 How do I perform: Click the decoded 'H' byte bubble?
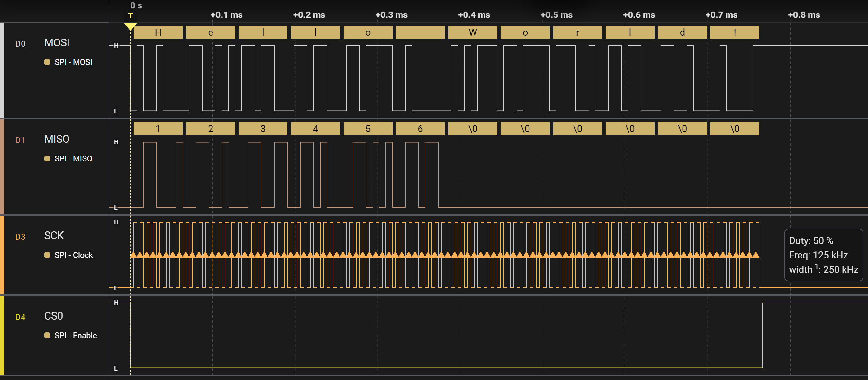(x=158, y=32)
